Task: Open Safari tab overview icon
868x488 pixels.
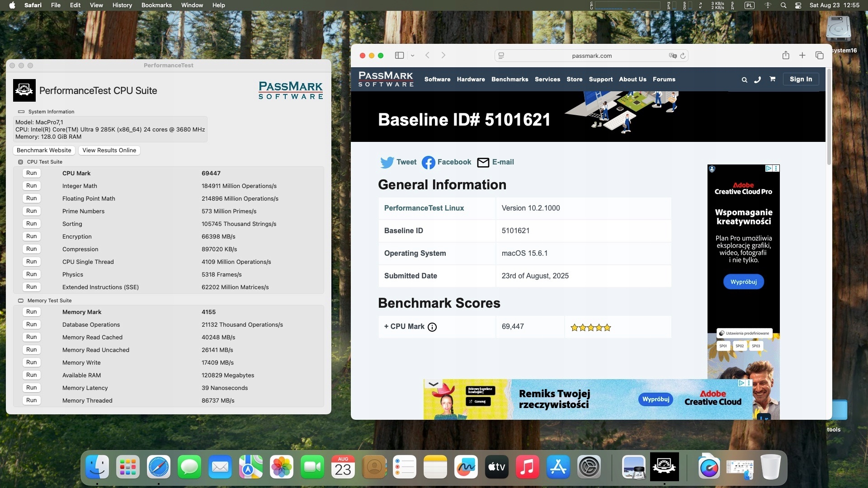Action: click(x=819, y=55)
